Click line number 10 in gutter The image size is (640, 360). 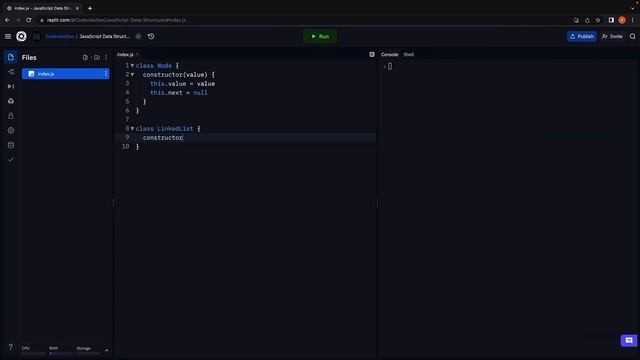(x=126, y=147)
